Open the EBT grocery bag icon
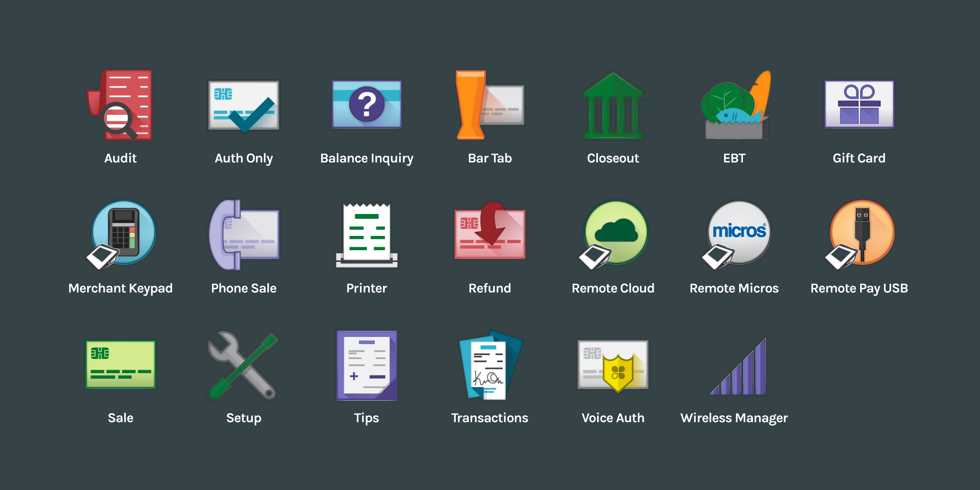 (735, 106)
